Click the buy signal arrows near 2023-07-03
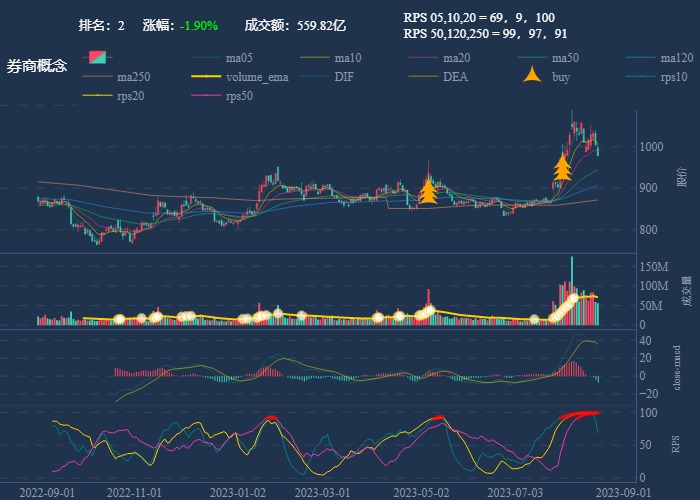Image resolution: width=700 pixels, height=500 pixels. pyautogui.click(x=562, y=167)
